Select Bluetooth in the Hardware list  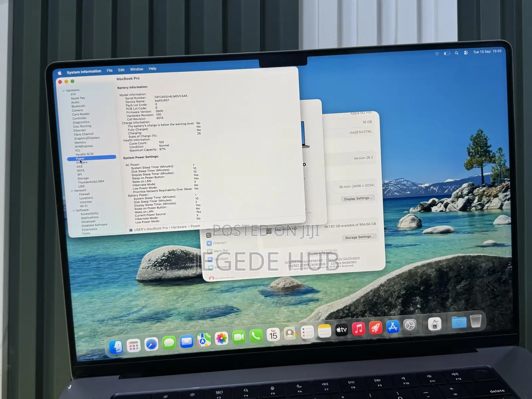tap(78, 106)
